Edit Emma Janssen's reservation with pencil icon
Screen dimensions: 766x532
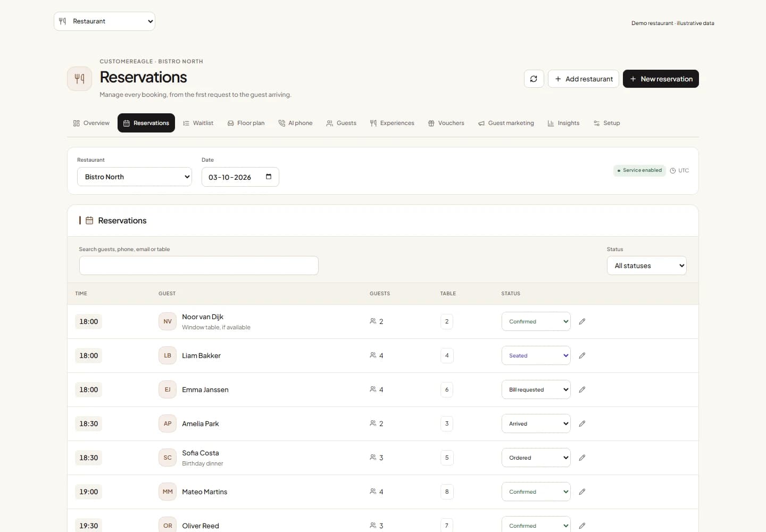pos(582,389)
